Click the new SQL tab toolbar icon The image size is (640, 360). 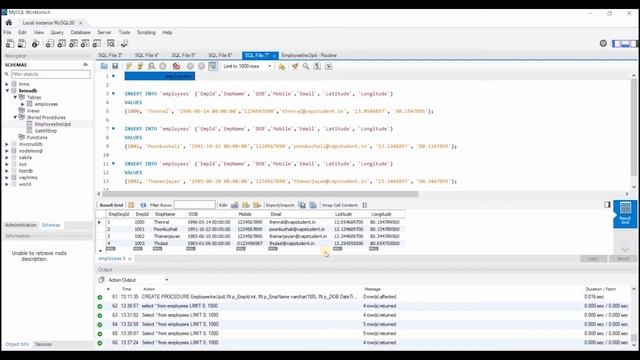[x=10, y=43]
